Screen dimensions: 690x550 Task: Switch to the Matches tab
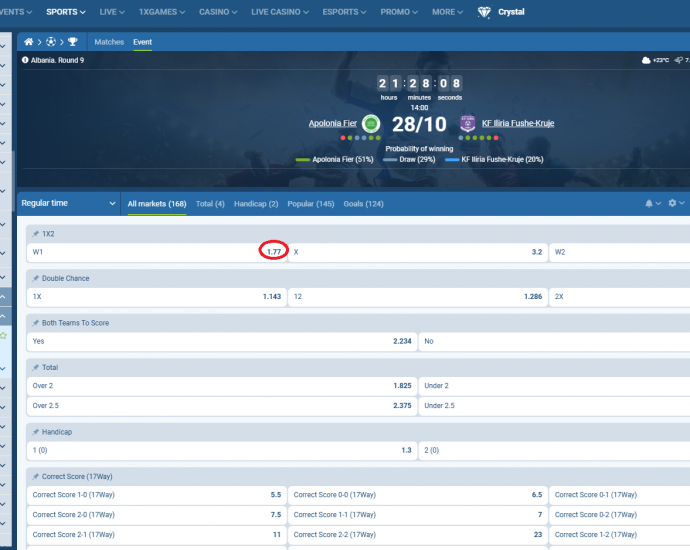point(109,42)
